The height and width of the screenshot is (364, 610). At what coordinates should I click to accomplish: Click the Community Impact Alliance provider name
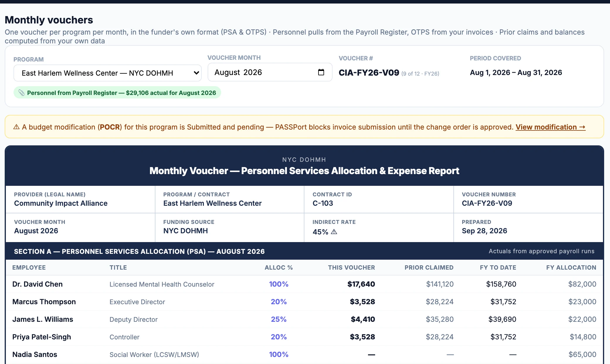[61, 203]
